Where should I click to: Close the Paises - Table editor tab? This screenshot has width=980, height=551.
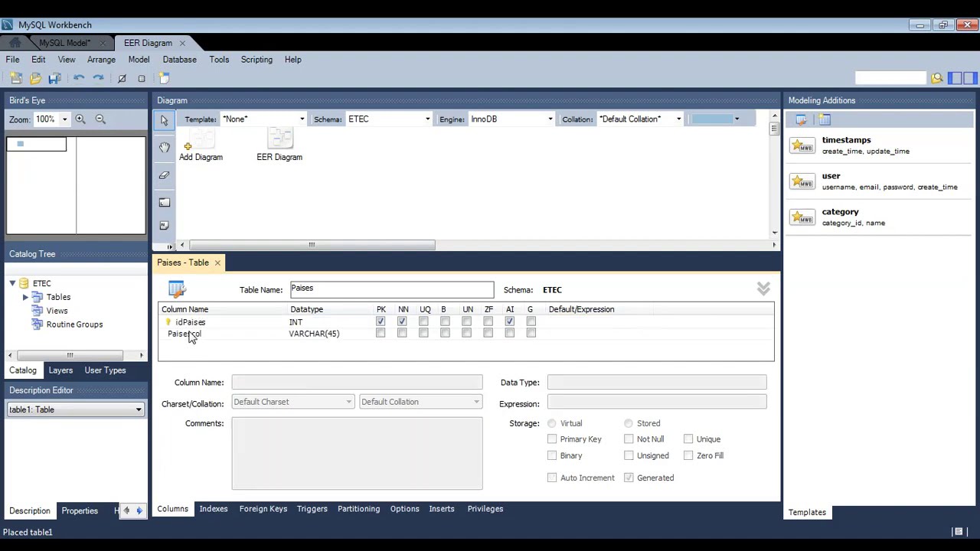[217, 263]
